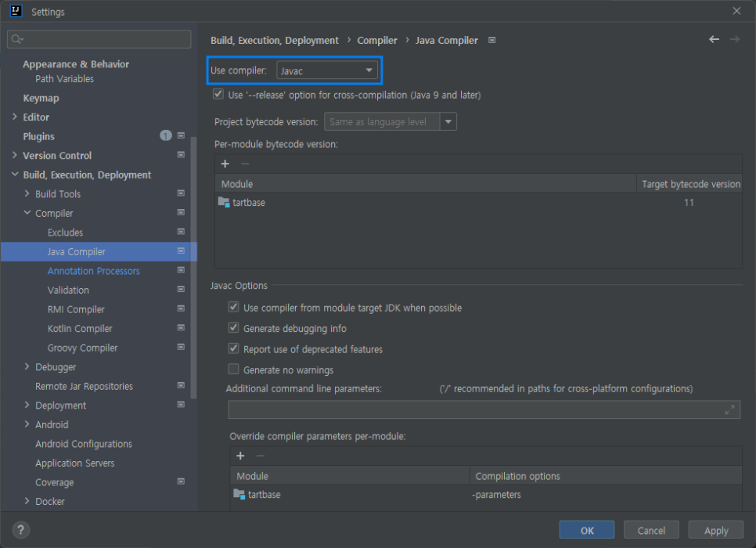The image size is (756, 548).
Task: Click the project icon next to Groovy Compiler
Action: 182,348
